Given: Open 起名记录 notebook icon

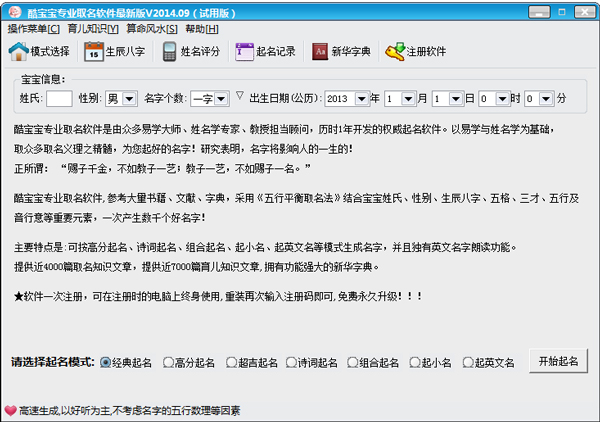Looking at the screenshot, I should coord(245,51).
